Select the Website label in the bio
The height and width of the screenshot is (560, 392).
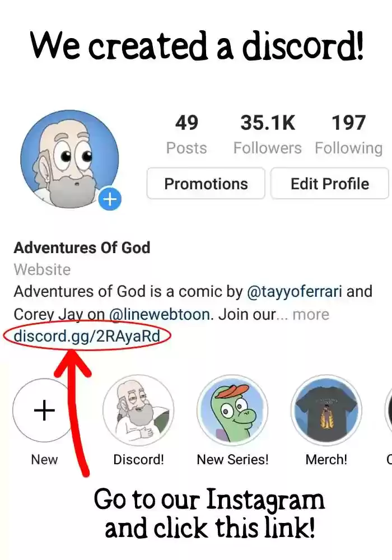point(41,269)
